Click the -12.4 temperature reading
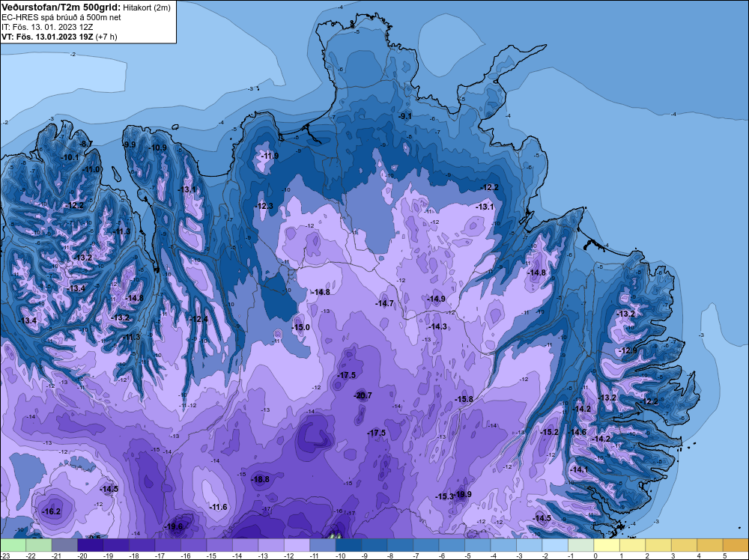This screenshot has width=749, height=560. click(198, 319)
